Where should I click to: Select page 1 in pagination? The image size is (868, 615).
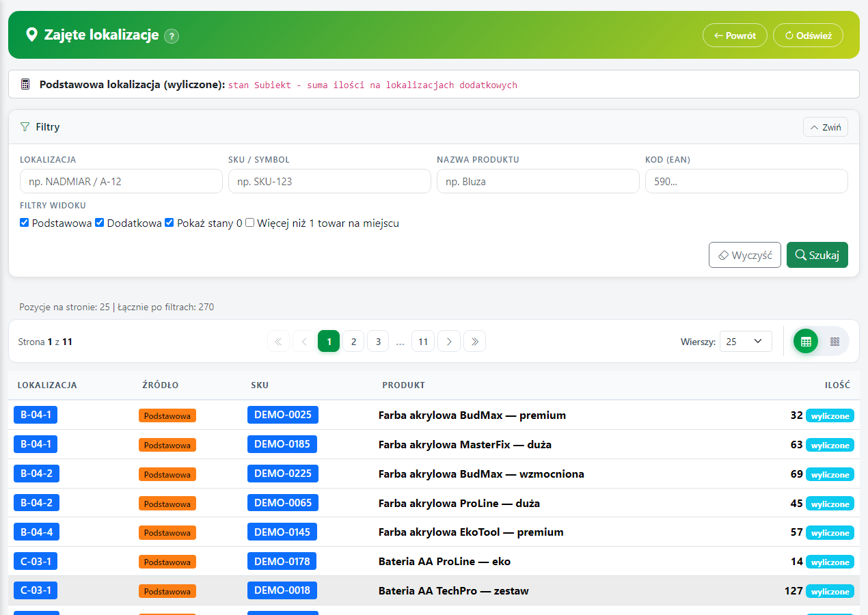329,342
